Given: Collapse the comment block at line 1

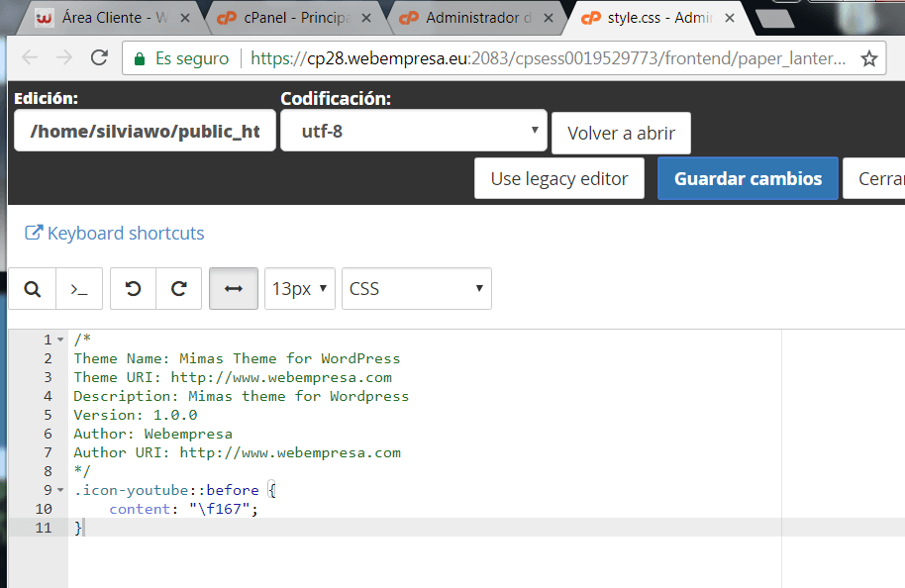Looking at the screenshot, I should (60, 340).
